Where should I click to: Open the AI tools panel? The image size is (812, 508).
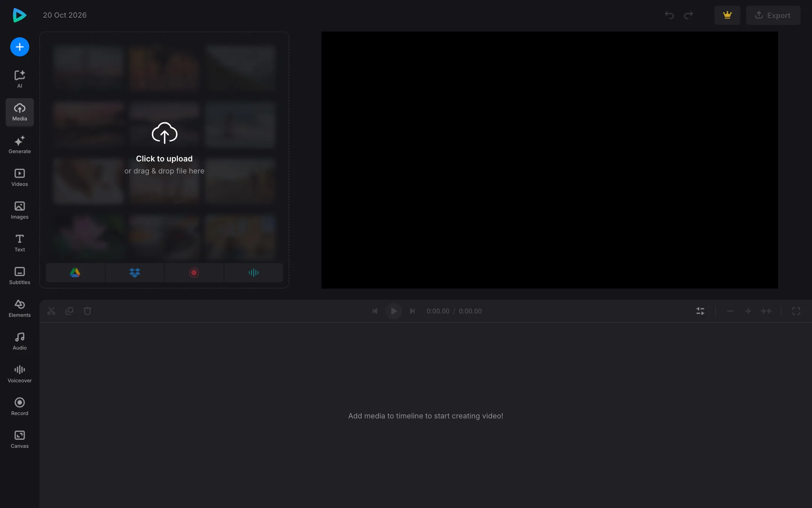(20, 79)
